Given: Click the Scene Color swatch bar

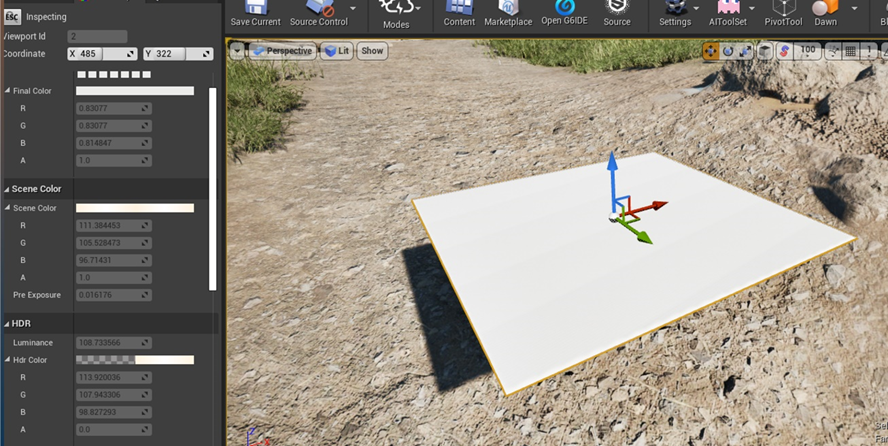Looking at the screenshot, I should (135, 208).
